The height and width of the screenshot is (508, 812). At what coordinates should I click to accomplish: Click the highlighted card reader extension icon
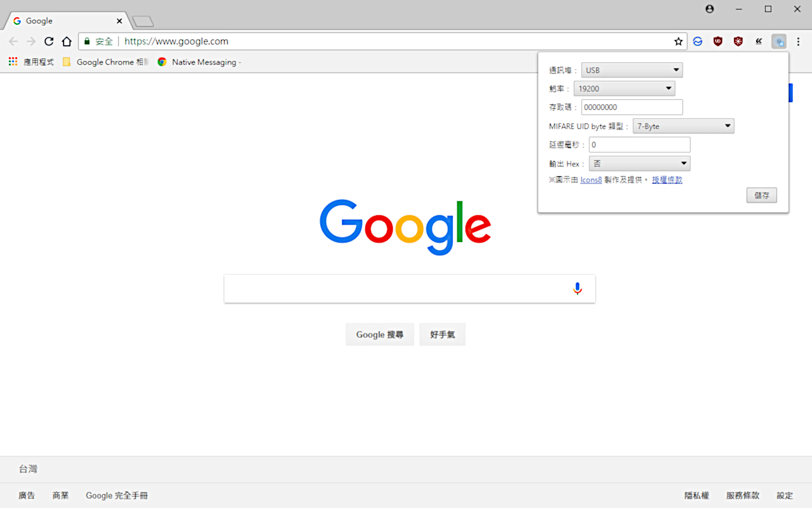coord(779,41)
